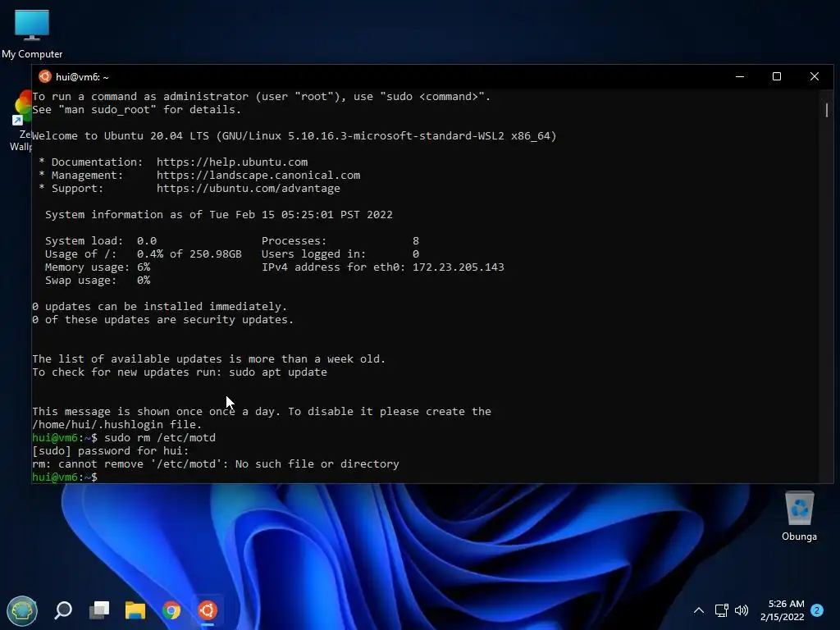
Task: Click '0 of these updates are security updates.'
Action: tap(163, 319)
